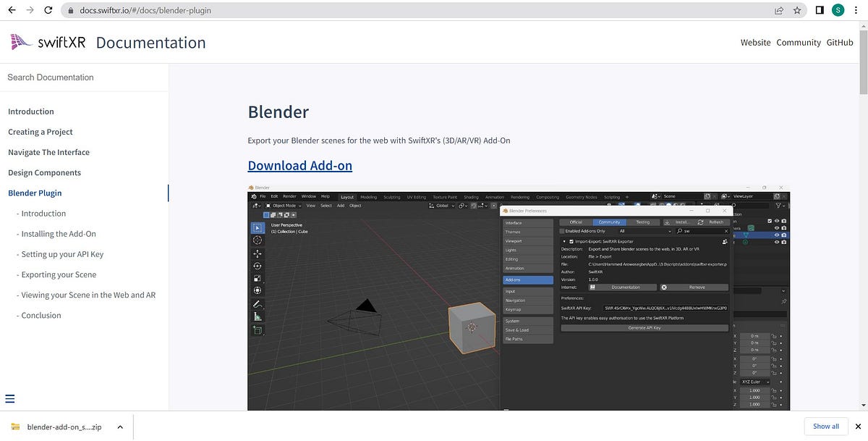The width and height of the screenshot is (868, 441).
Task: Expand the downloaded zip file's options chevron
Action: point(121,427)
